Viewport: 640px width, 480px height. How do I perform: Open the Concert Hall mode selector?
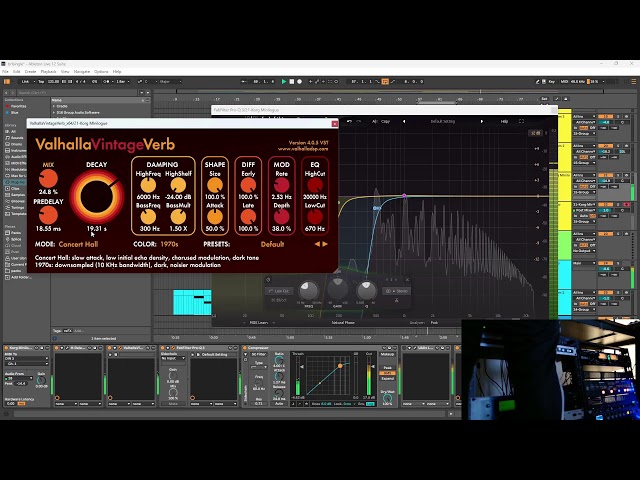[x=78, y=244]
